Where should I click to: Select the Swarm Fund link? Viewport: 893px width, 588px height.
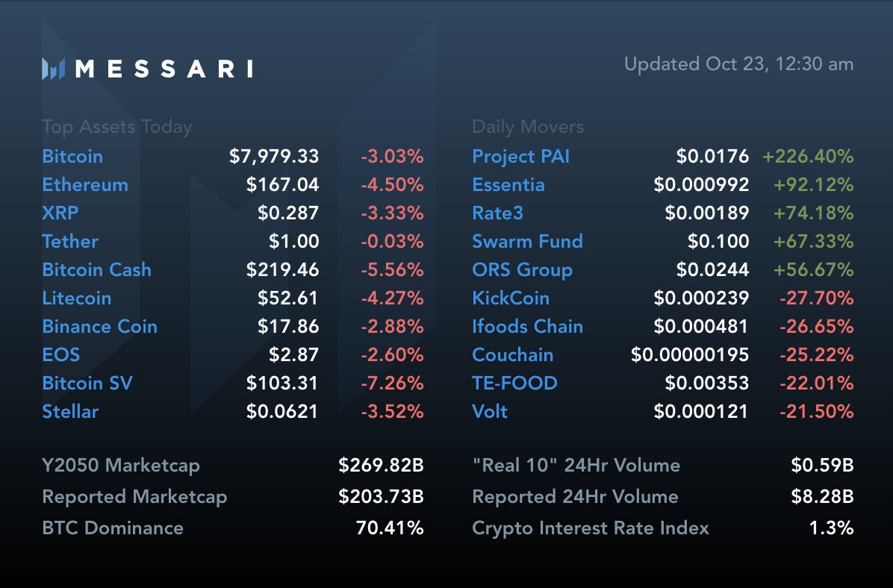[527, 242]
